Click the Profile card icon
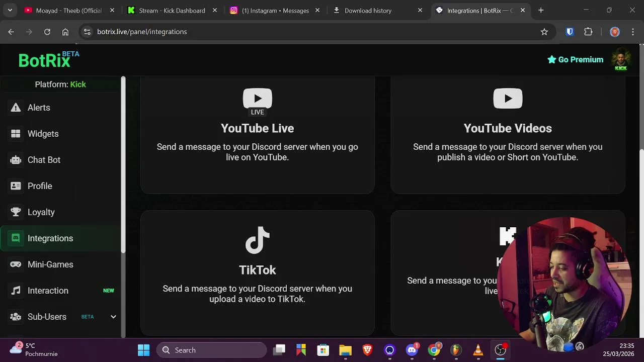Screen dimensions: 644x362 (x=16, y=186)
